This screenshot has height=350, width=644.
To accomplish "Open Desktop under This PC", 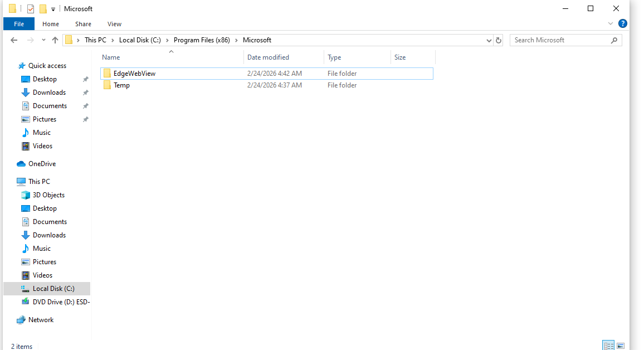I will click(45, 208).
